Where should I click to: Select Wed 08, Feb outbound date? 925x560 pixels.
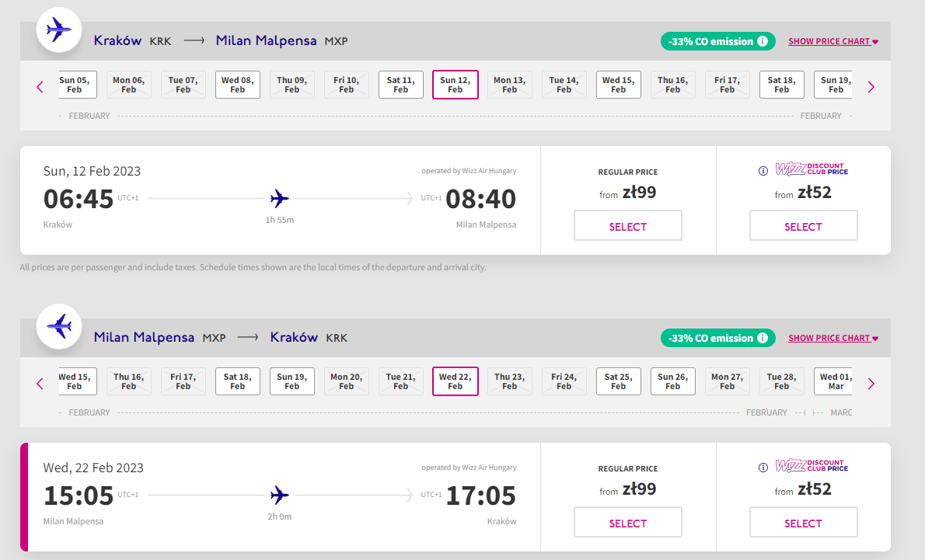[x=238, y=85]
